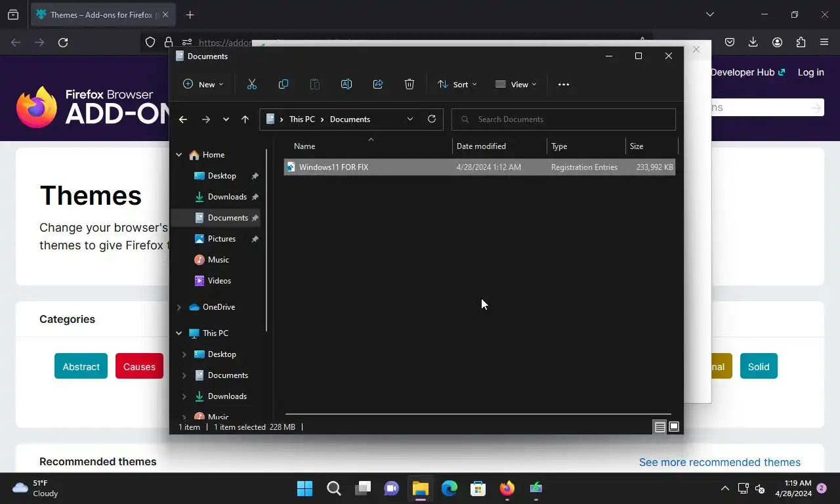Open the Firefox hamburger application menu
This screenshot has width=840, height=504.
coord(824,42)
